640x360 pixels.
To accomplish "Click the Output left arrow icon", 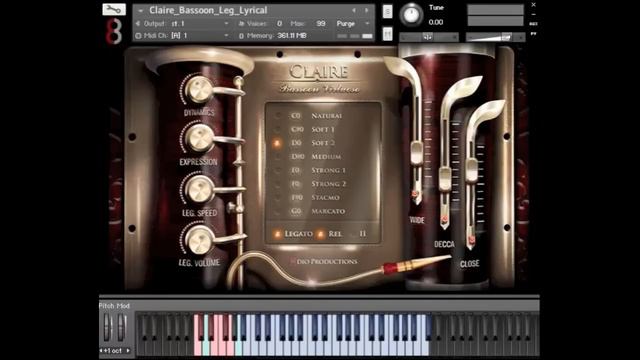I will (138, 24).
